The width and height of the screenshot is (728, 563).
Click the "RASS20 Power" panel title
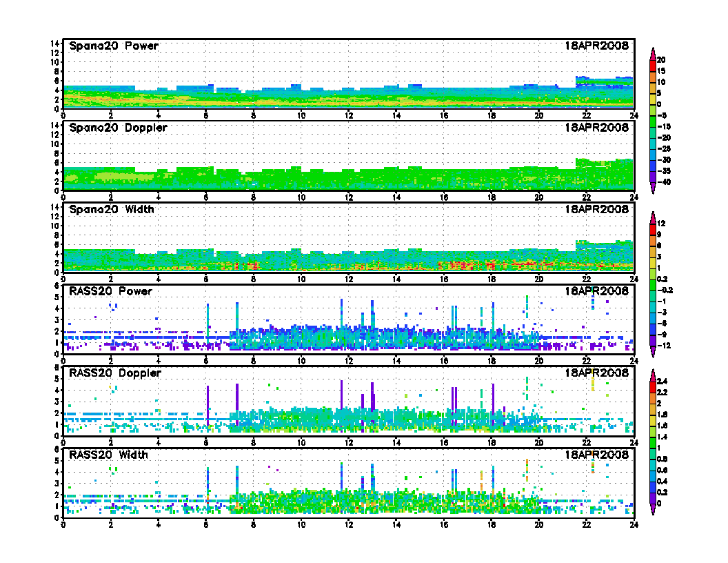(x=110, y=291)
